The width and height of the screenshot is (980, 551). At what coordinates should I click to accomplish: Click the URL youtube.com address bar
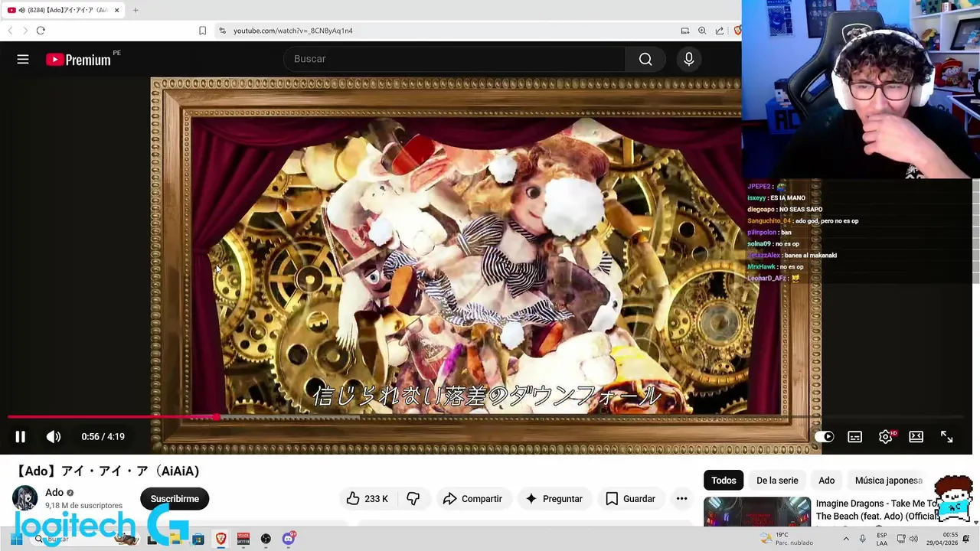coord(293,31)
